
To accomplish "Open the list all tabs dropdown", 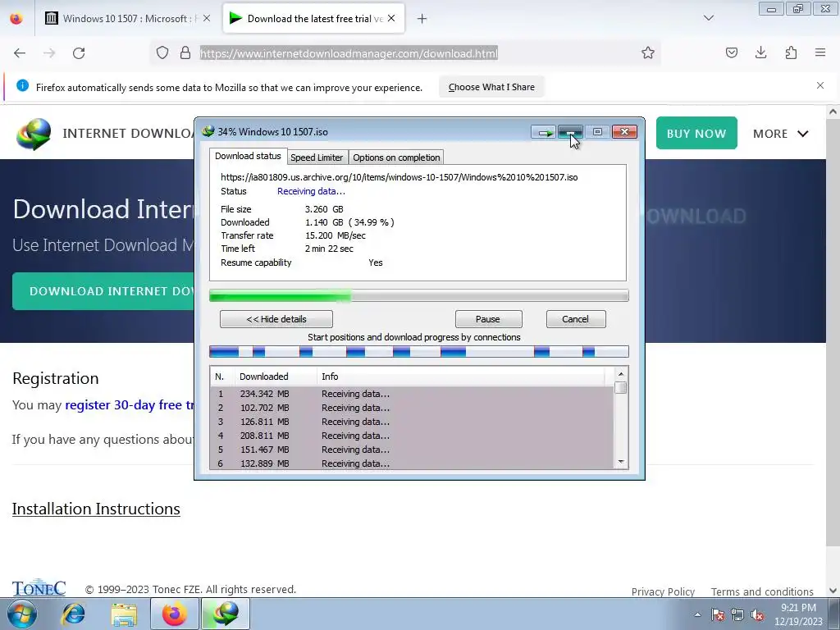I will 709,18.
